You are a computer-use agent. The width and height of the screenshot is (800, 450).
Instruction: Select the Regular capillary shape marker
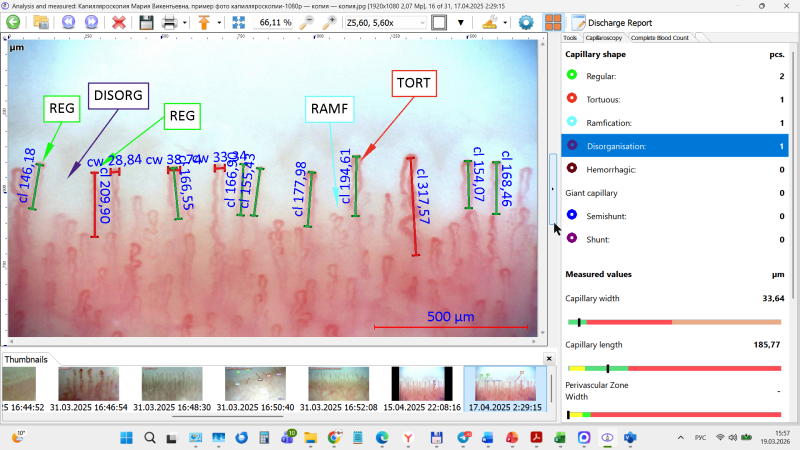point(572,74)
